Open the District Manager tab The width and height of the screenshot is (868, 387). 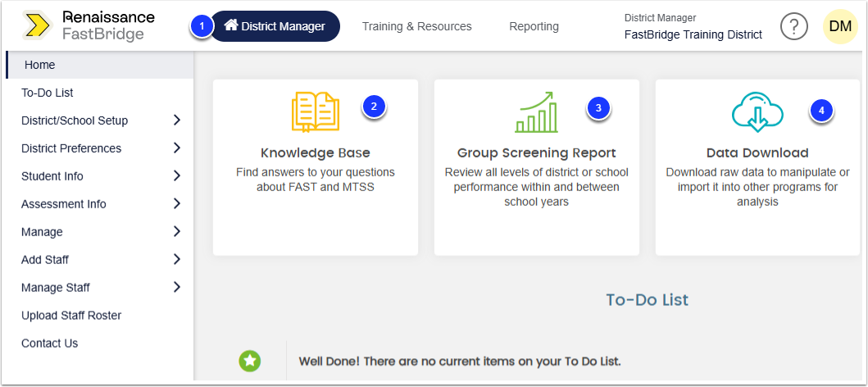[x=275, y=26]
